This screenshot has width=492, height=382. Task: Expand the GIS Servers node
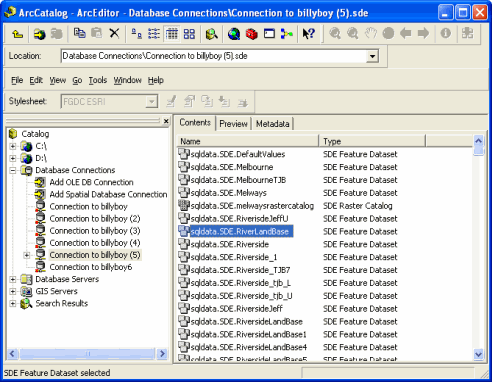pos(13,291)
